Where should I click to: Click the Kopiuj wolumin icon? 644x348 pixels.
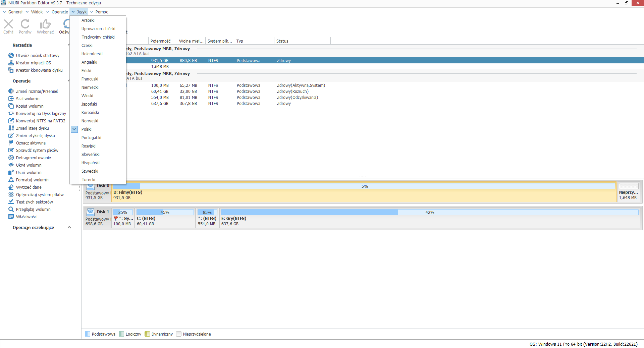click(x=11, y=106)
